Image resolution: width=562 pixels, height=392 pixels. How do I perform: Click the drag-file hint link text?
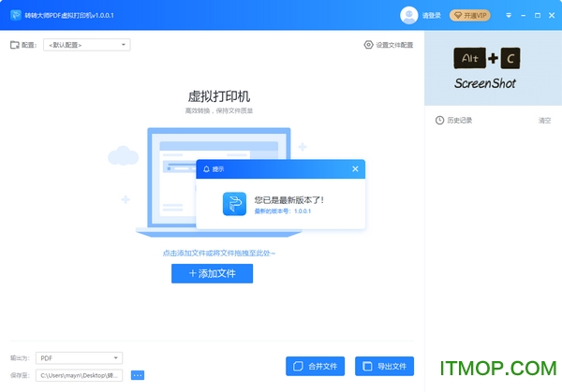pos(219,254)
